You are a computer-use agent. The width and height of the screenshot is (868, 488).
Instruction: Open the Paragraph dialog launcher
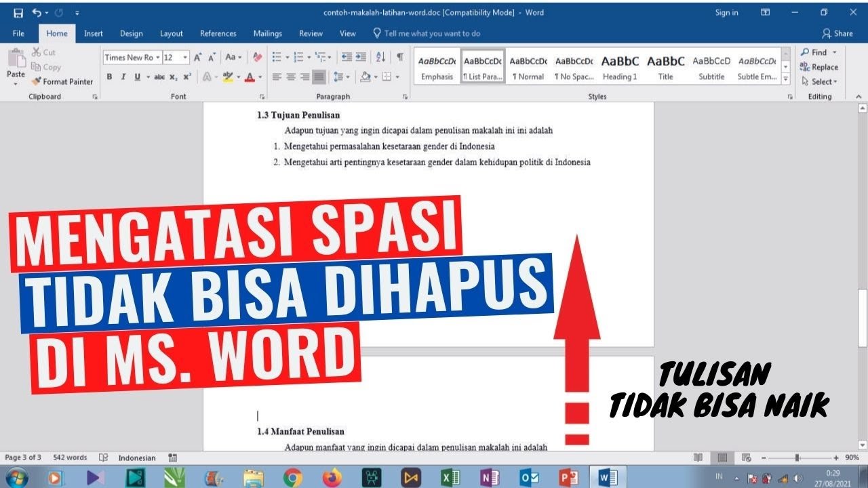pyautogui.click(x=405, y=97)
